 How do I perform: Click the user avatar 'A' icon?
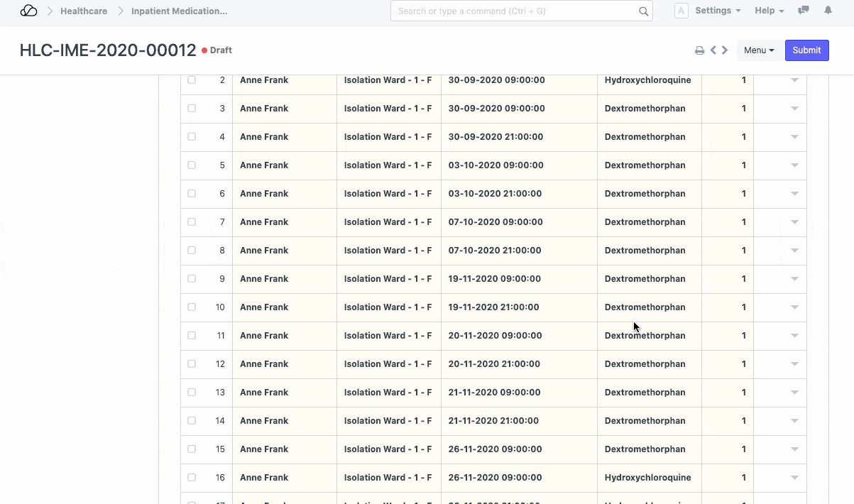[x=681, y=11]
